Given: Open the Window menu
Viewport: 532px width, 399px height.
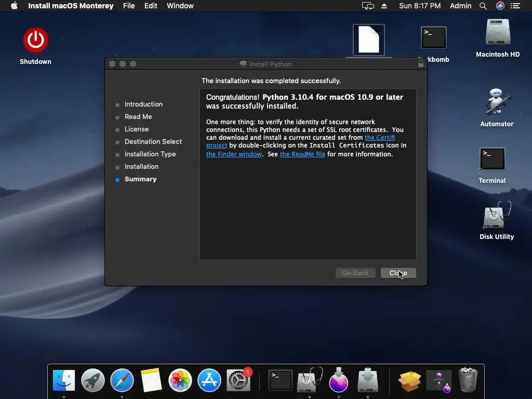Looking at the screenshot, I should 180,6.
